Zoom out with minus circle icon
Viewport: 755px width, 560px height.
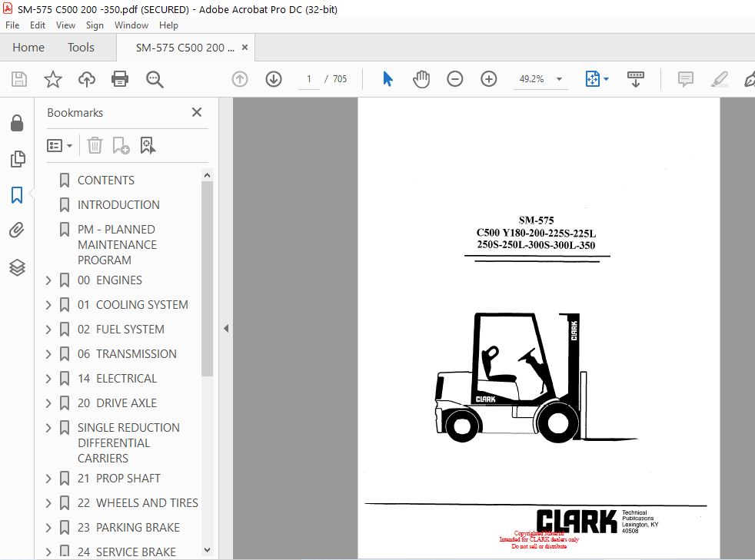[454, 79]
